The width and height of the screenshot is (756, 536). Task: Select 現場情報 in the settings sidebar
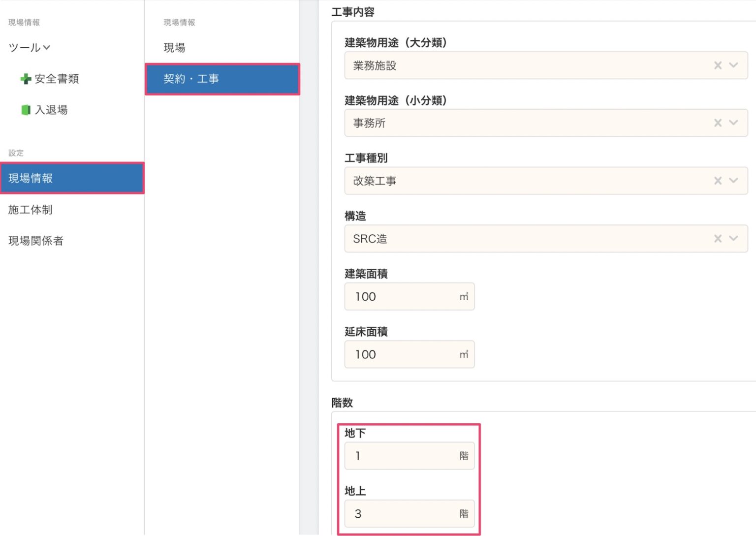(x=72, y=178)
